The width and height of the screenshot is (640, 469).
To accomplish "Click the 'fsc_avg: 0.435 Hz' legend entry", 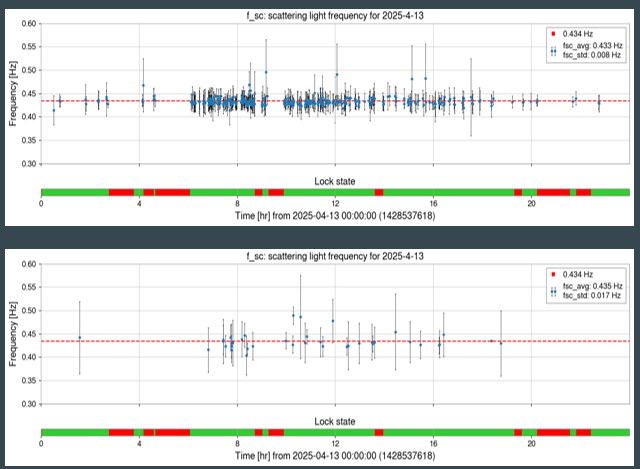I will (x=593, y=286).
